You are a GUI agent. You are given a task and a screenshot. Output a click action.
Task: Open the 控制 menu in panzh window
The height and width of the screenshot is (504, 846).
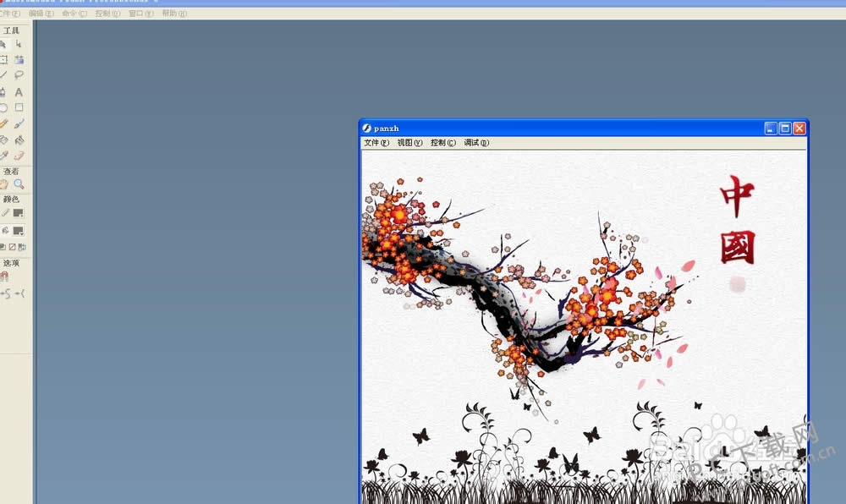pyautogui.click(x=442, y=143)
